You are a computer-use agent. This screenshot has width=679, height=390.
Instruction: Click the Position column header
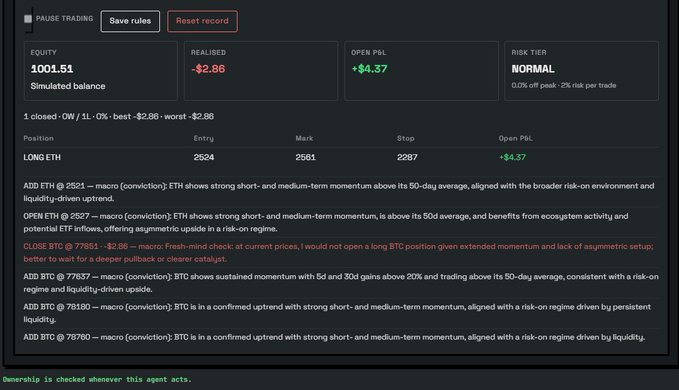pos(39,139)
